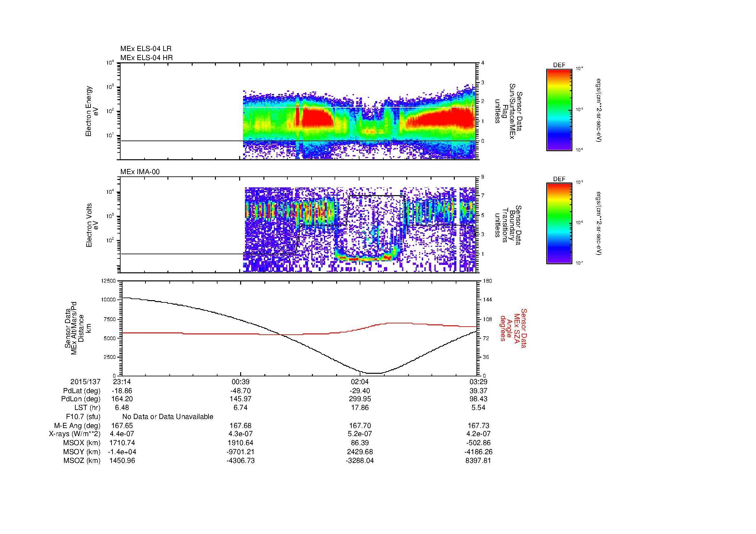Click the 'PdLat (deg)' row label

tap(82, 391)
